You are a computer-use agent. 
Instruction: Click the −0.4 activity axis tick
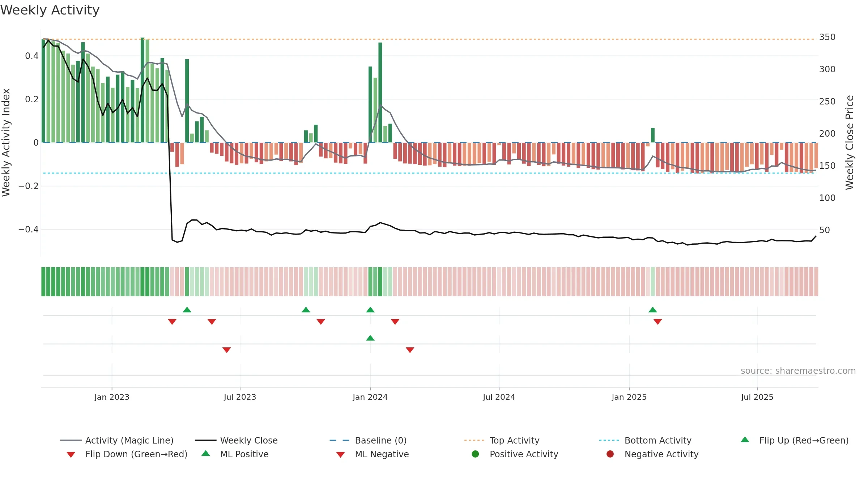[29, 230]
